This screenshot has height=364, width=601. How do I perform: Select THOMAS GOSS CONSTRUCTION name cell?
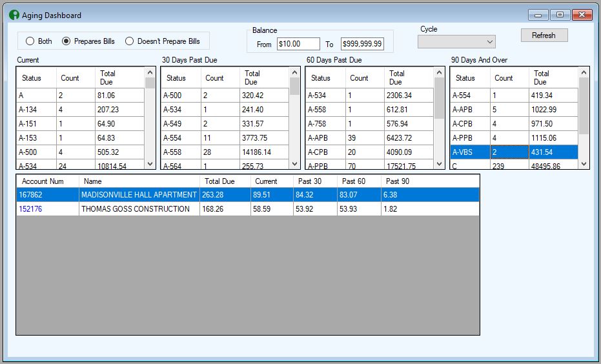[139, 209]
